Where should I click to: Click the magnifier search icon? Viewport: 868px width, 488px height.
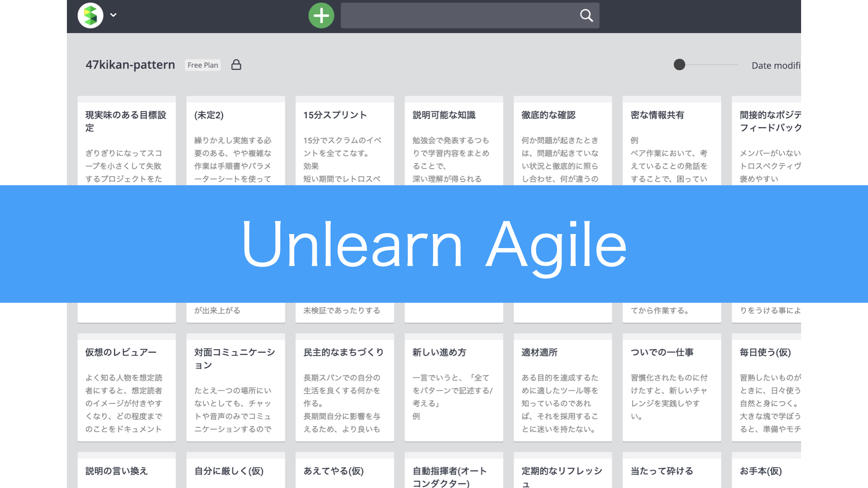[x=586, y=15]
